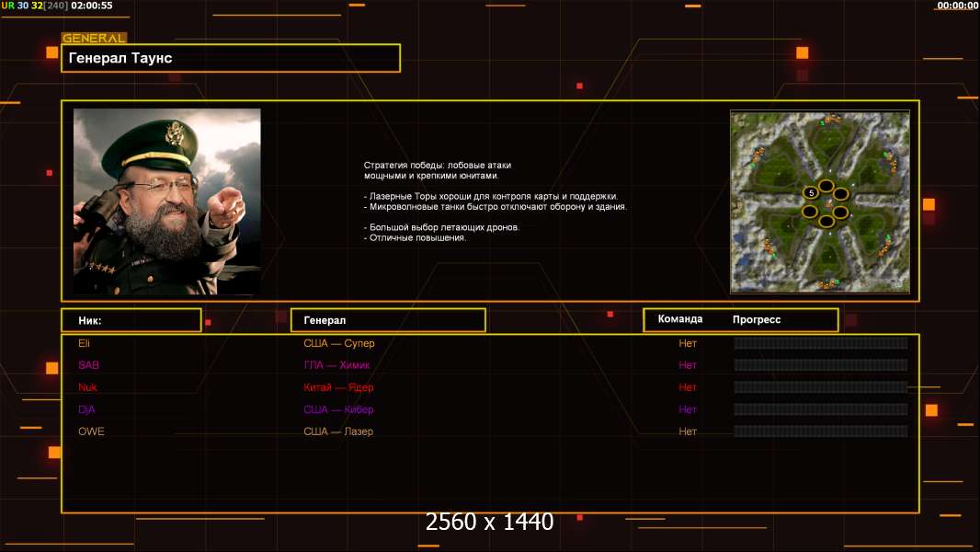Click the 00:00:00 timer at top right
The width and height of the screenshot is (980, 552).
pyautogui.click(x=957, y=6)
